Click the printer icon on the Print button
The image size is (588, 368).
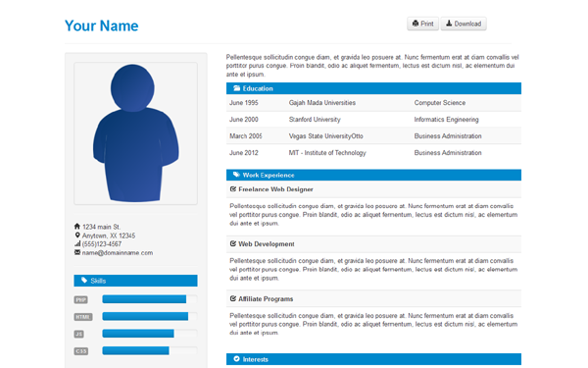tap(416, 24)
